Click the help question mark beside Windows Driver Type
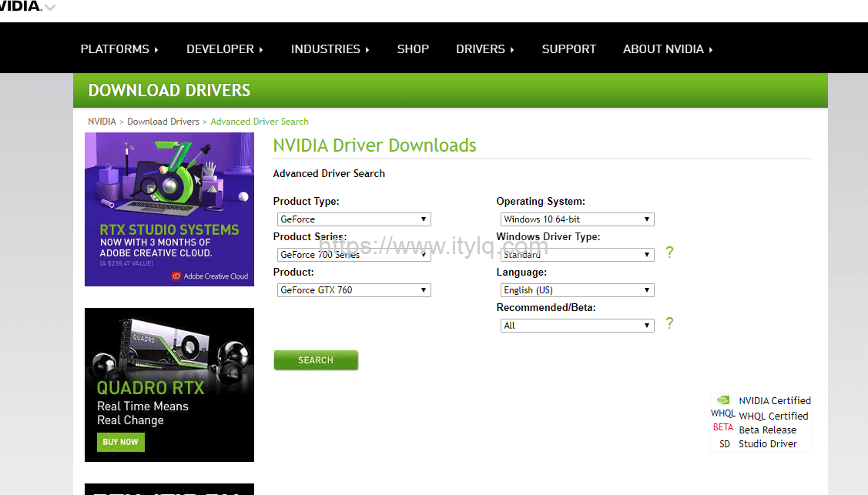868x495 pixels. (x=669, y=253)
